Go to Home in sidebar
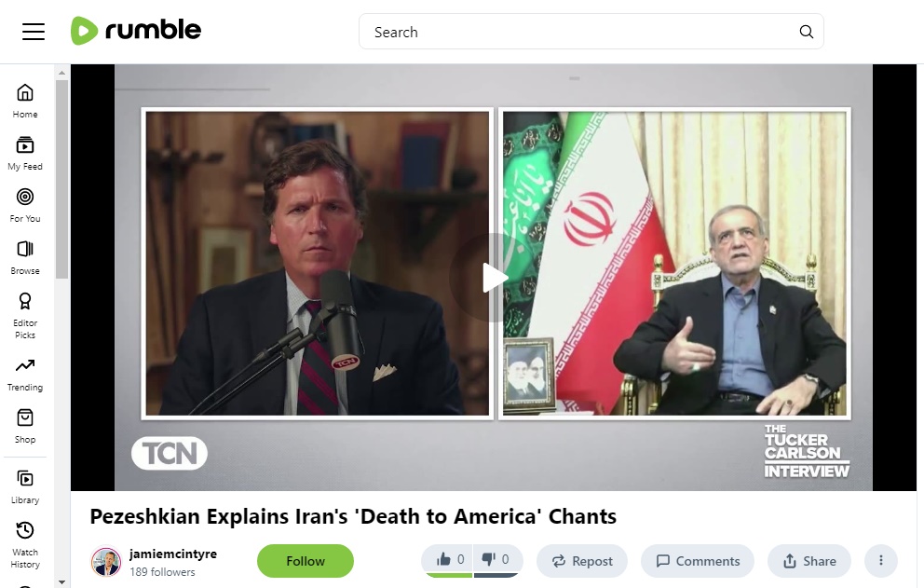Screen dimensions: 924x588 25,101
